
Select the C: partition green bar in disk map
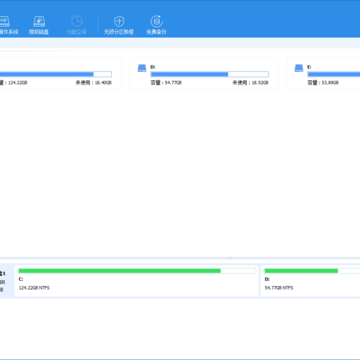[137, 271]
